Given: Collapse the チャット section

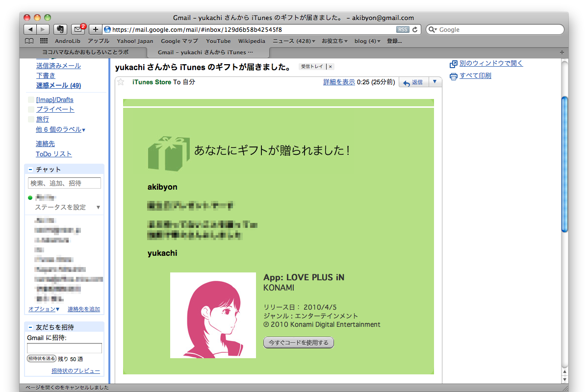Looking at the screenshot, I should point(30,170).
